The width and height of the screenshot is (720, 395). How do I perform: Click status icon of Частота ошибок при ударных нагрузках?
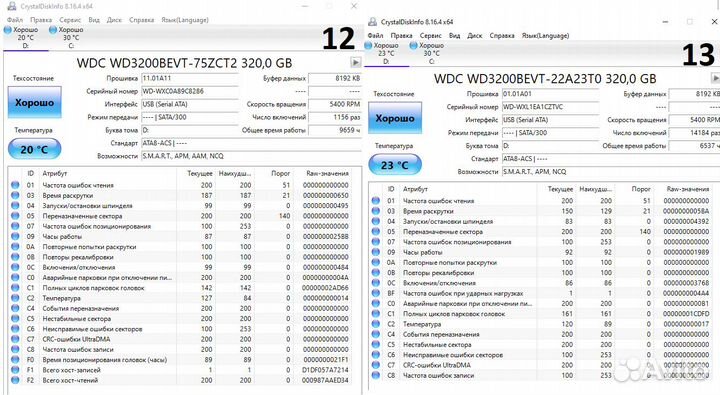[x=376, y=293]
